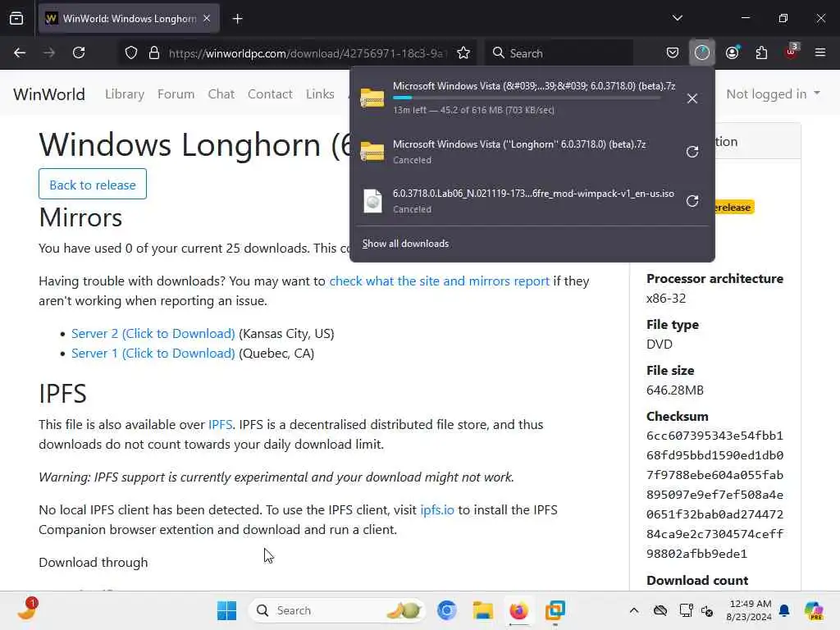Screen dimensions: 840x630
Task: Show all downloads
Action: coord(405,244)
